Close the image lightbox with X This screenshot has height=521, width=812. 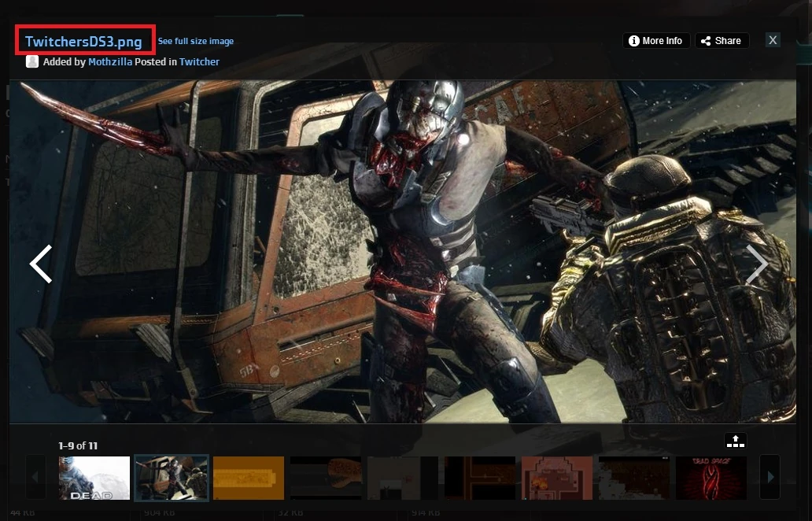[x=773, y=40]
